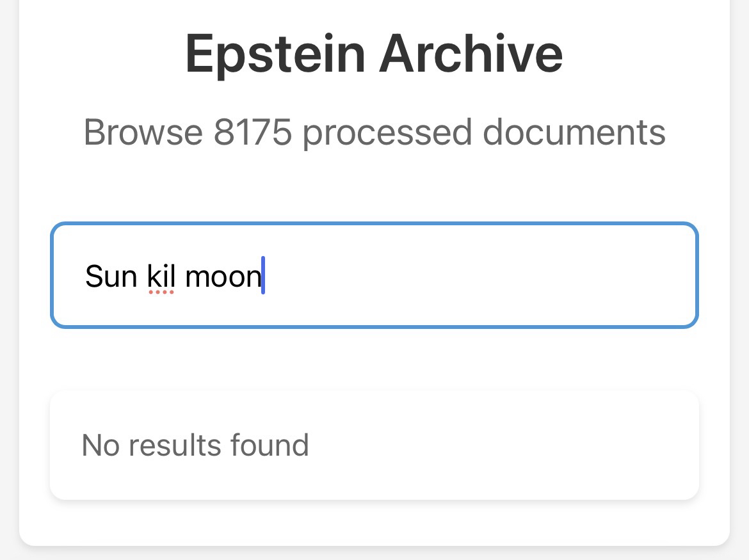Click the word "Archive" in the title

471,54
